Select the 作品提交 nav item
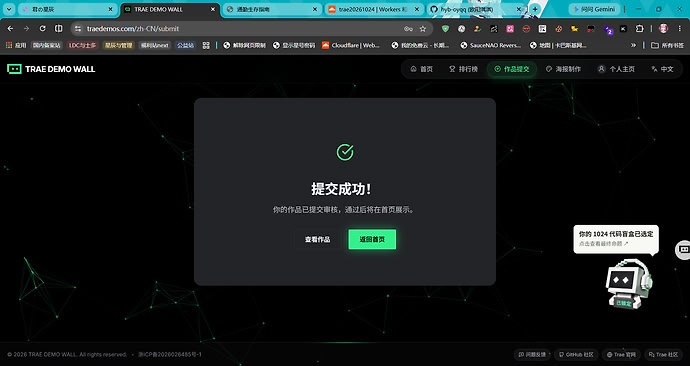 point(512,69)
